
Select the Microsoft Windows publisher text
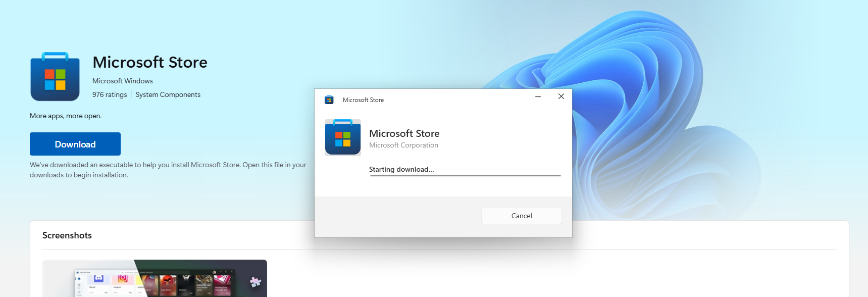pyautogui.click(x=123, y=81)
